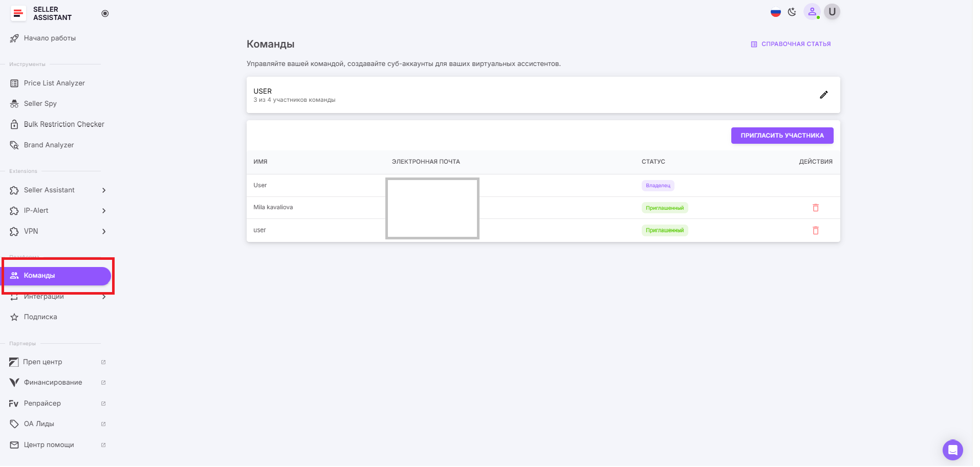Open the Справочная статья link
Screen dimensions: 980x467
791,44
